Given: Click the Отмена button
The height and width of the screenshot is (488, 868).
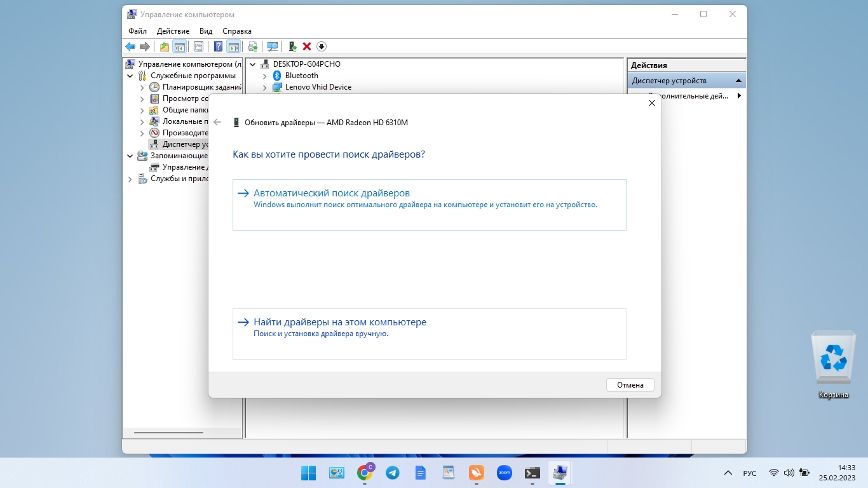Looking at the screenshot, I should pyautogui.click(x=630, y=385).
